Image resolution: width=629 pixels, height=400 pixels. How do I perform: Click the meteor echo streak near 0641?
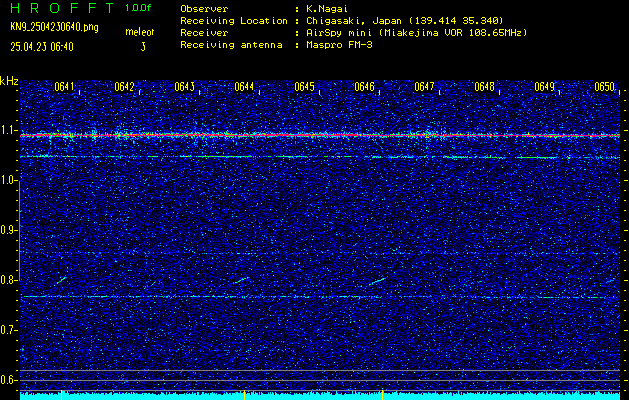[61, 280]
